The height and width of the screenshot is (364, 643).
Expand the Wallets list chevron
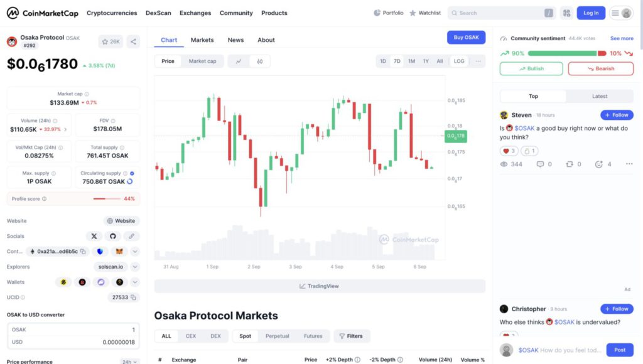(134, 282)
